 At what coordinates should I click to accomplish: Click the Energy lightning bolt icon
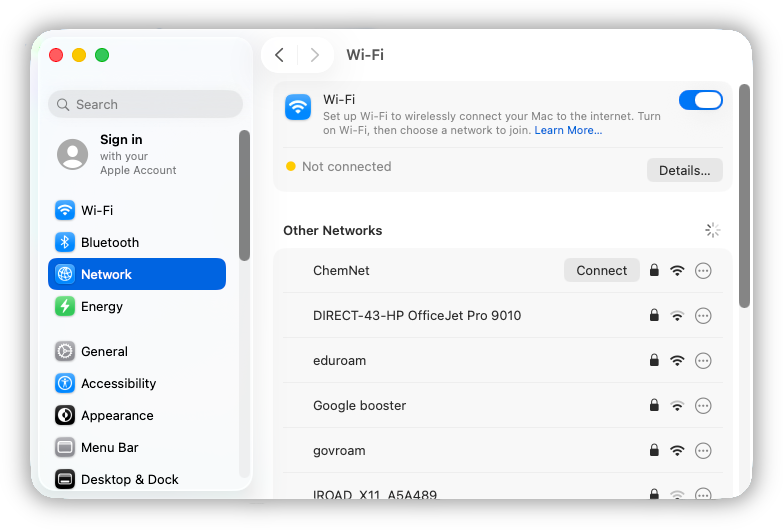click(65, 306)
